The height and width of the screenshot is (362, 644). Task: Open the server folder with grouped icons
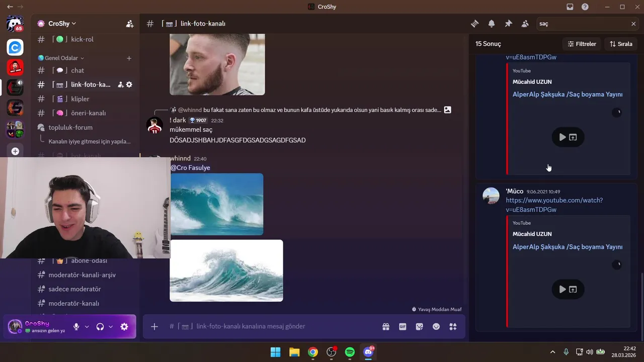(x=15, y=129)
